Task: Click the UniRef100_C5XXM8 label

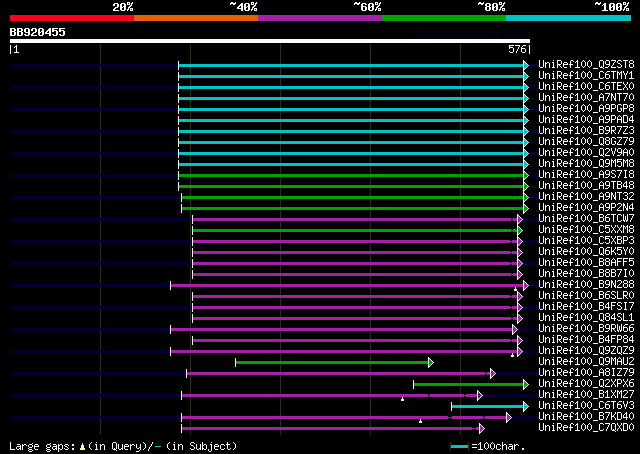Action: click(586, 230)
